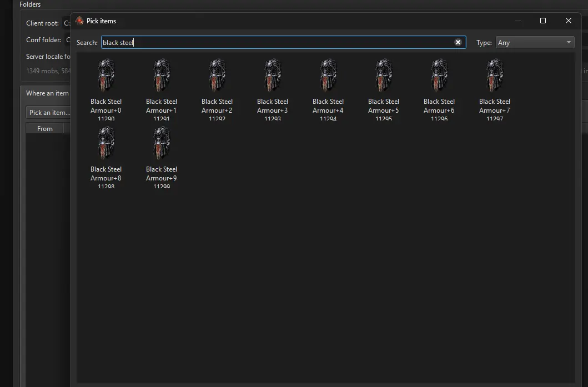The height and width of the screenshot is (387, 588).
Task: Click the 'Search:' label
Action: coord(87,43)
